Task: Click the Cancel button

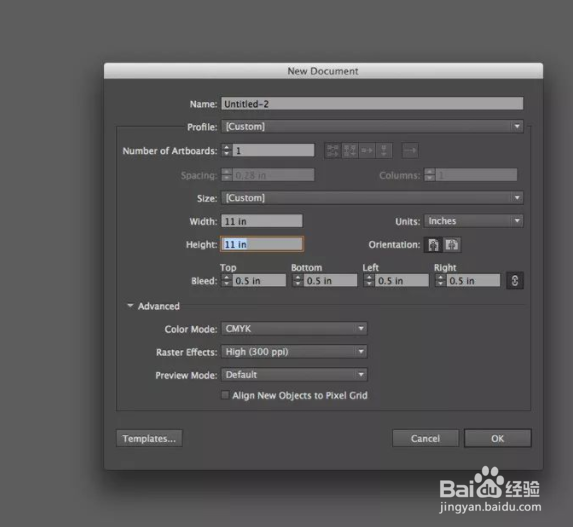Action: point(425,438)
